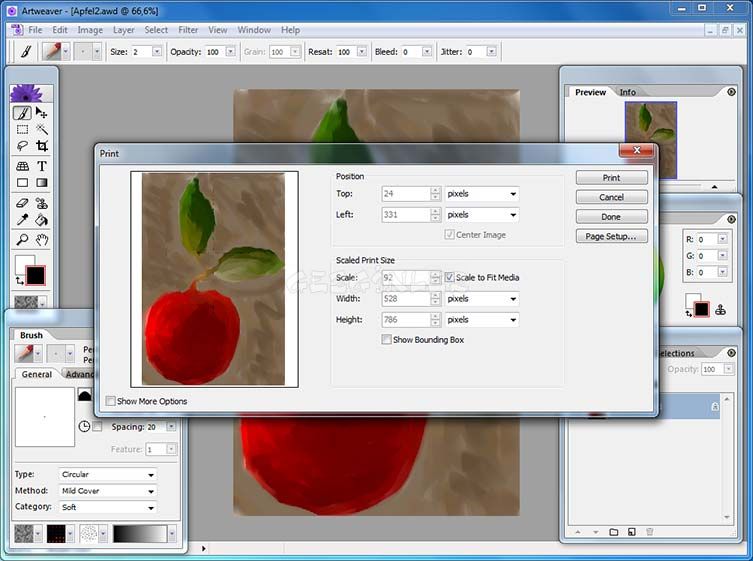The width and height of the screenshot is (753, 561).
Task: Activate the Hand pan tool
Action: coord(42,240)
